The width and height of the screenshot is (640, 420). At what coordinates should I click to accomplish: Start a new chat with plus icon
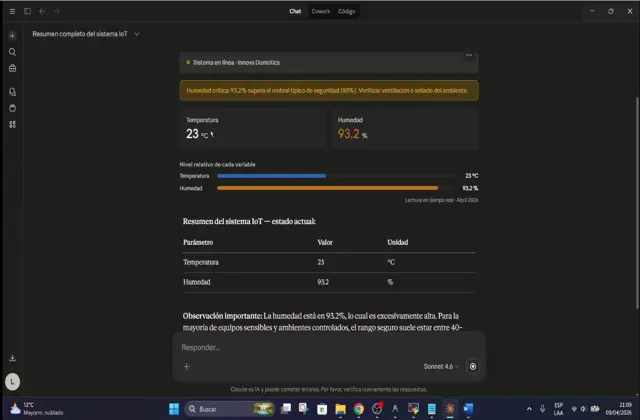[x=12, y=35]
